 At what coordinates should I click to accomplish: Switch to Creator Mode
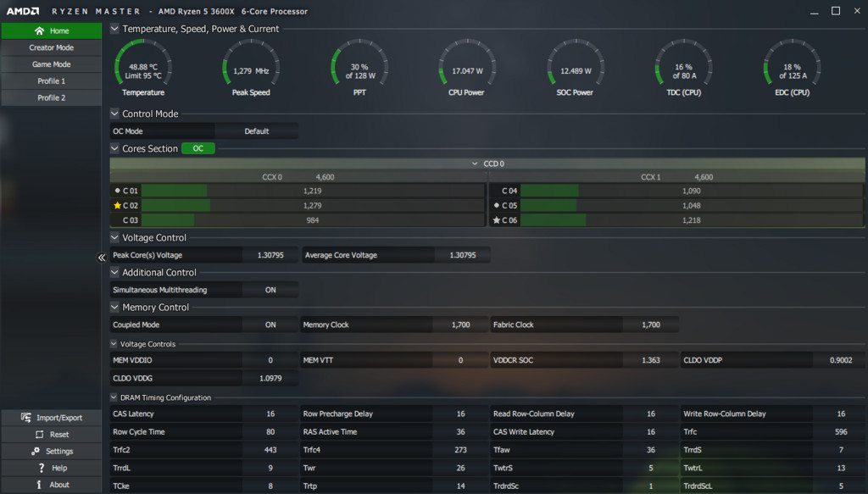coord(52,47)
